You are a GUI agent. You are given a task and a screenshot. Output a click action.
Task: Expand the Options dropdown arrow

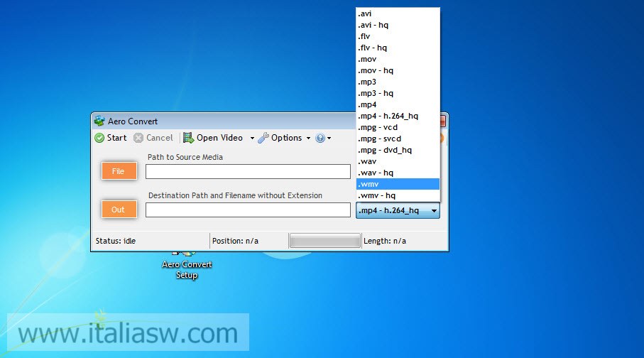click(x=308, y=138)
